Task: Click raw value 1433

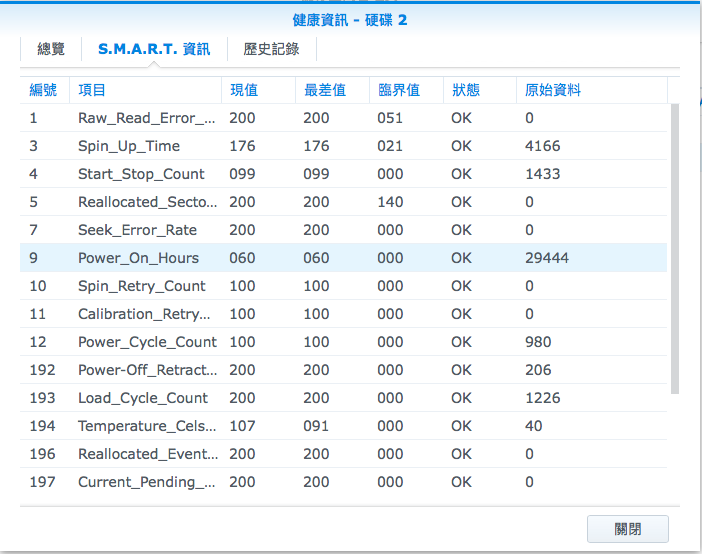Action: point(543,174)
